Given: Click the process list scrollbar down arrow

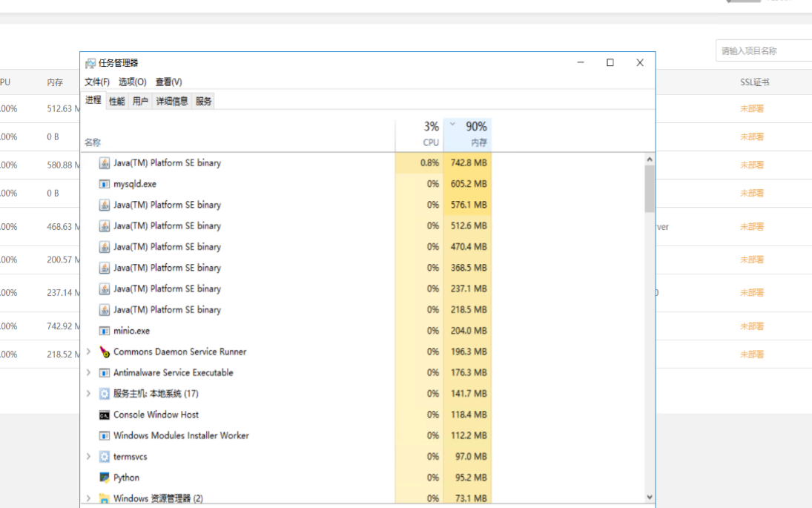Looking at the screenshot, I should (x=650, y=498).
